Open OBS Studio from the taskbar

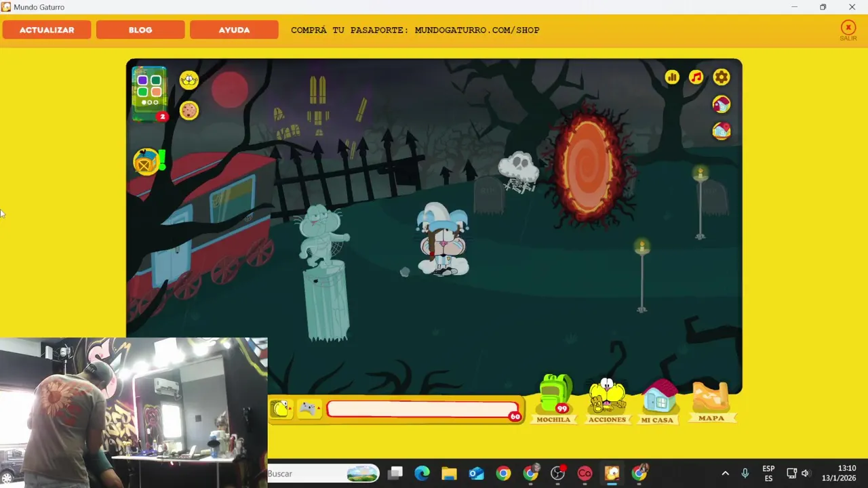coord(558,473)
